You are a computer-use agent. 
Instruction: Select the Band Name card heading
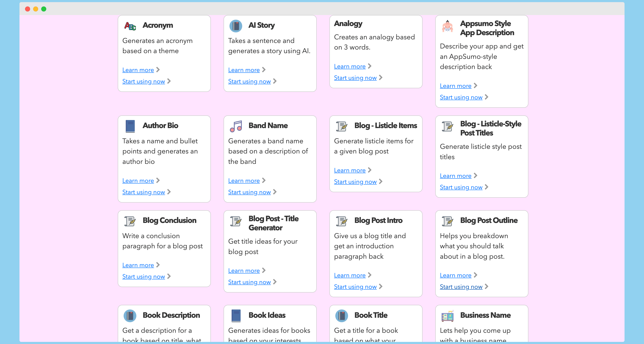pyautogui.click(x=268, y=126)
